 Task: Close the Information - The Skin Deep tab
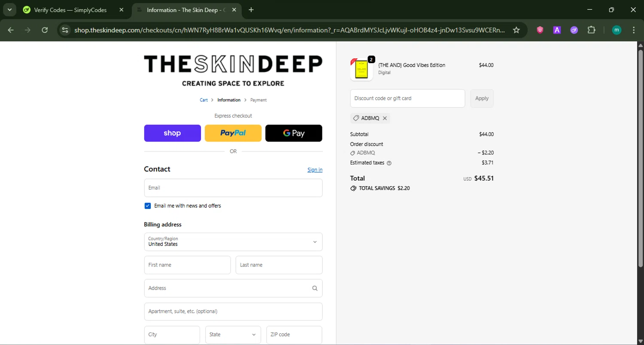tap(235, 10)
